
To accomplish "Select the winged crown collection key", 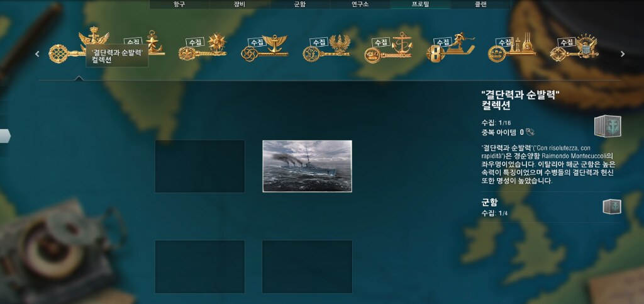I will (x=78, y=47).
